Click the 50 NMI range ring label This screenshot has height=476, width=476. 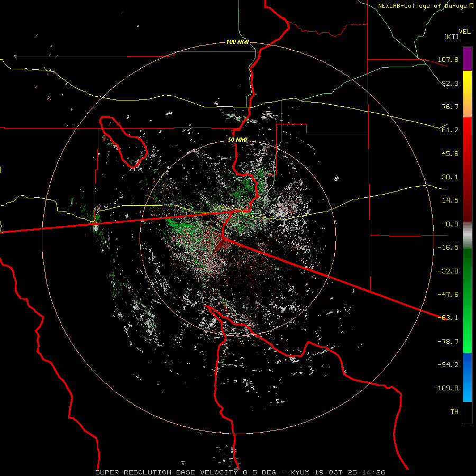pos(237,140)
